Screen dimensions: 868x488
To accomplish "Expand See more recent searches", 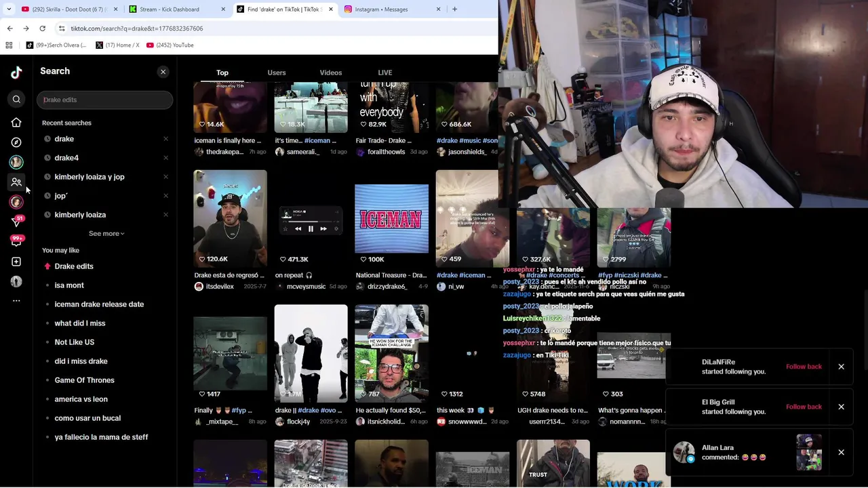I will click(x=106, y=234).
